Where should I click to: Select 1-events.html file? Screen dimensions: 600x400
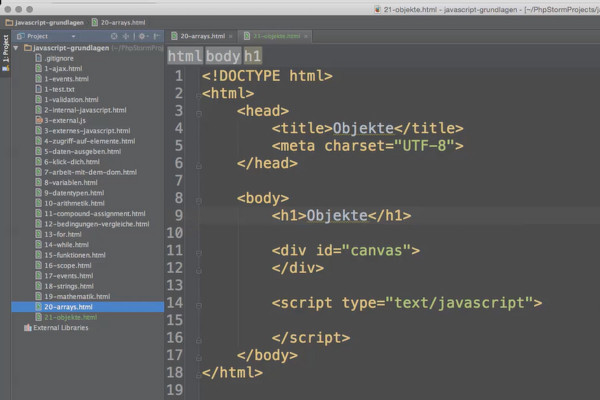[66, 79]
